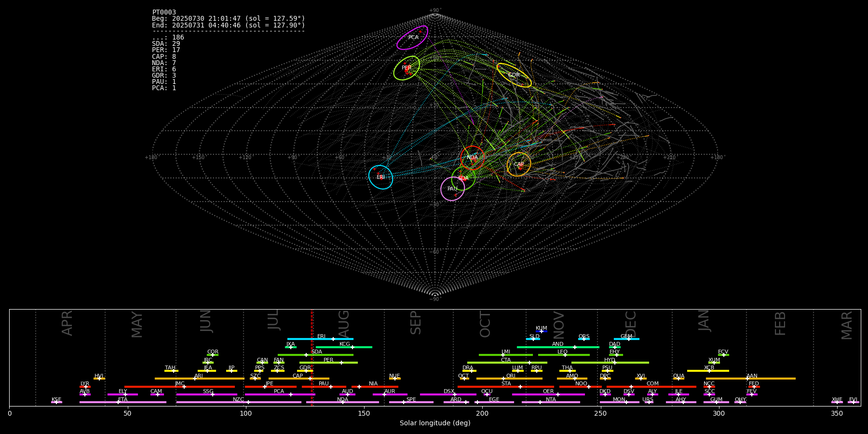
Task: Select the HYD shower bar in the timeline
Action: pyautogui.click(x=610, y=363)
